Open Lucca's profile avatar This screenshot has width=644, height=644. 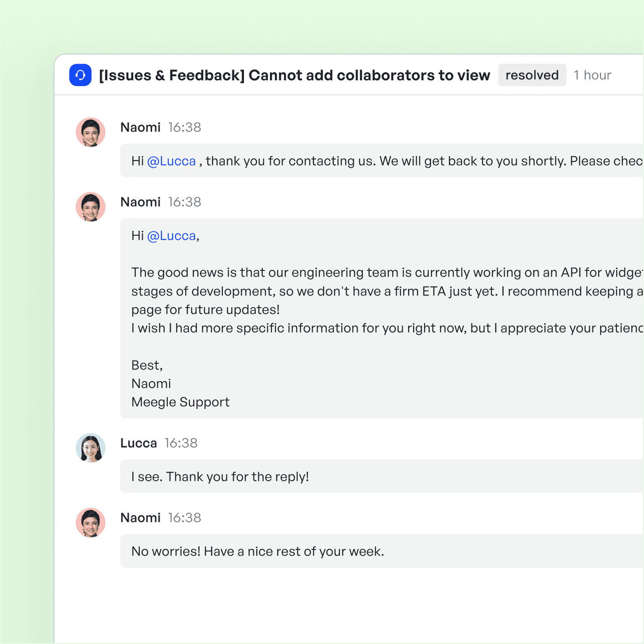[91, 448]
